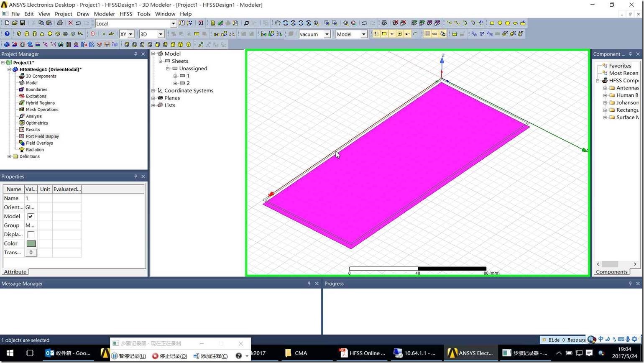Select the Draw Line tool

coord(449,23)
